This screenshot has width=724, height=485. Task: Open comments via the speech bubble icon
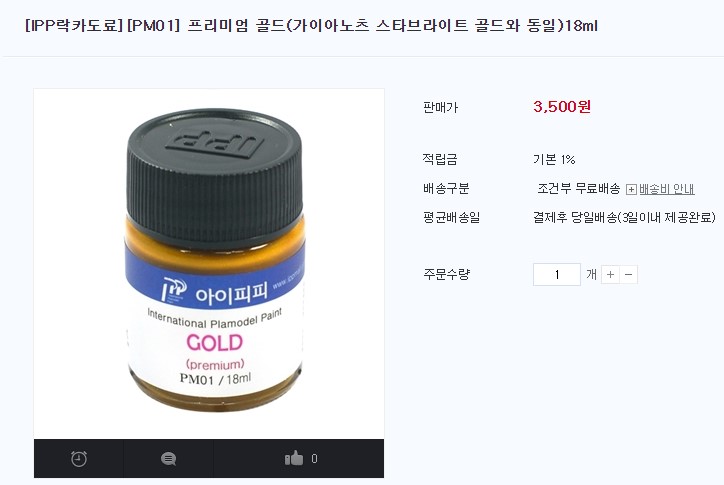[x=169, y=459]
